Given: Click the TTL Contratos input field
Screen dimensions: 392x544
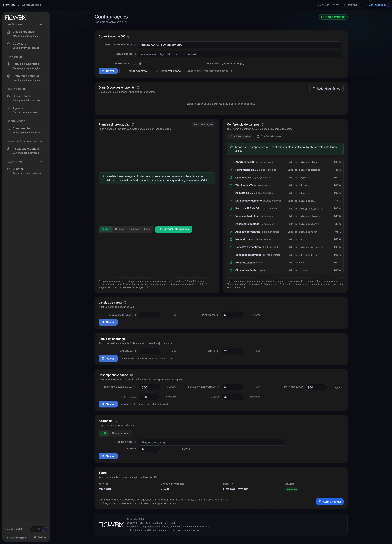Looking at the screenshot, I should coord(316,387).
